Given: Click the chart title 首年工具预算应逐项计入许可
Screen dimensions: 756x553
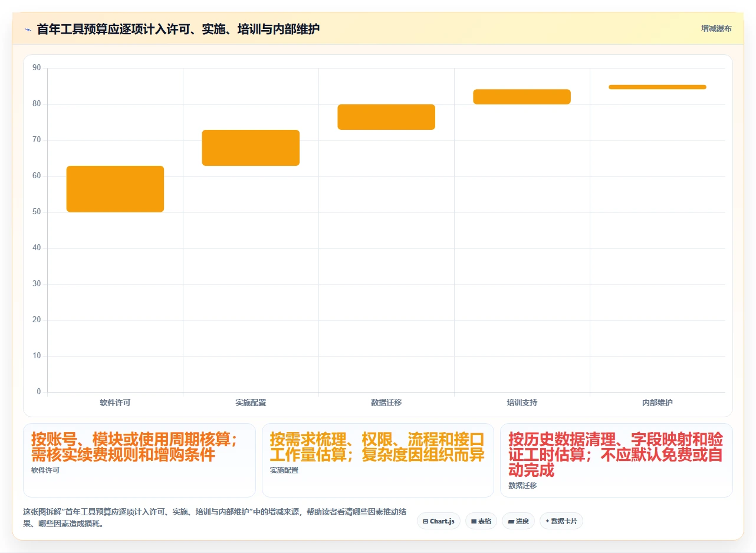Looking at the screenshot, I should [178, 29].
